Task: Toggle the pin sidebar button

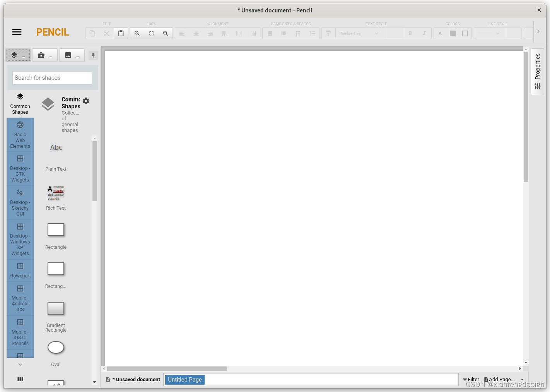Action: tap(93, 55)
